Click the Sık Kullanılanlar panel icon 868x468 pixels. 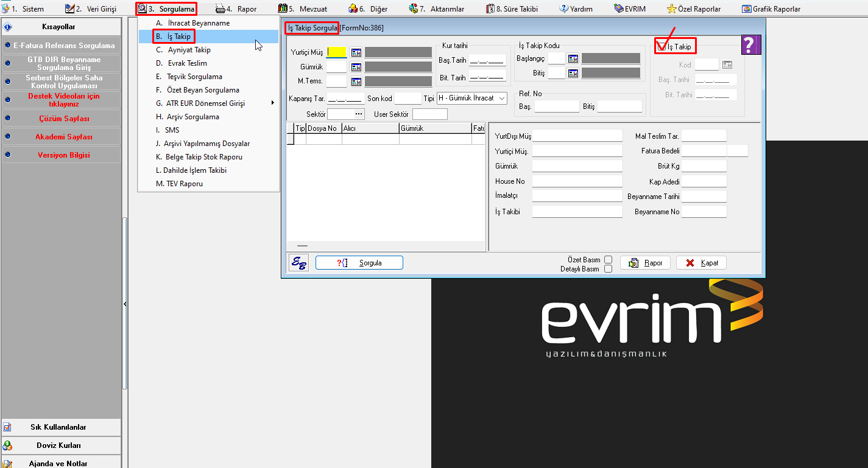coord(7,427)
